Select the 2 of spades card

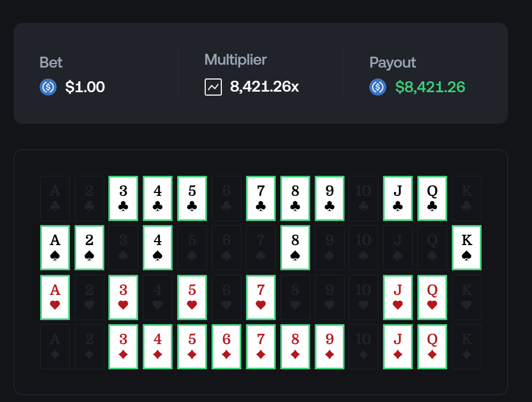(89, 248)
